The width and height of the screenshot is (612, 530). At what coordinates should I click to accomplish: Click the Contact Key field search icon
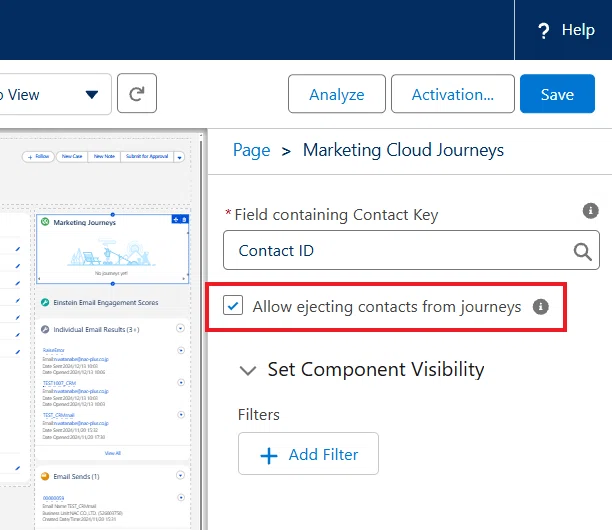582,251
